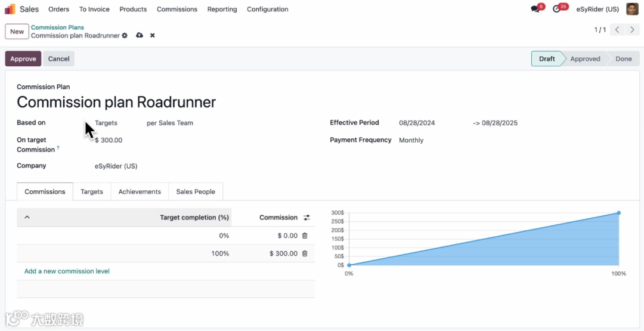644x331 pixels.
Task: Click the 100% data point on chart
Action: click(x=619, y=213)
